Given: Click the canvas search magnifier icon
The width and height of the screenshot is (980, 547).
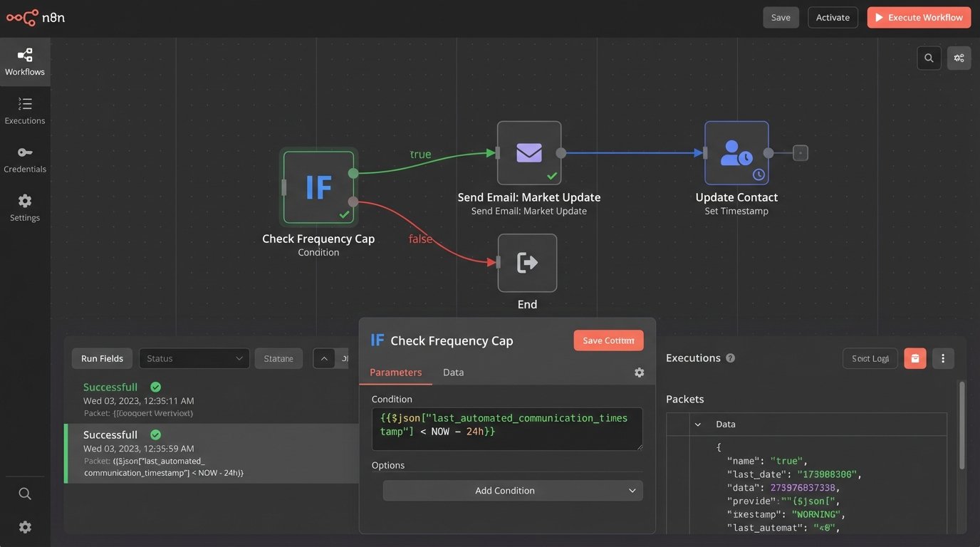Looking at the screenshot, I should pos(929,58).
